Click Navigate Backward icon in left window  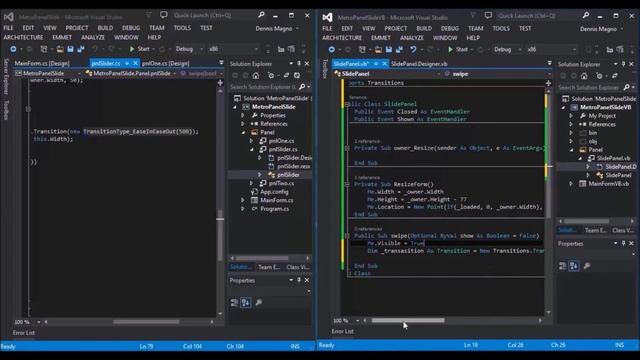[13, 49]
